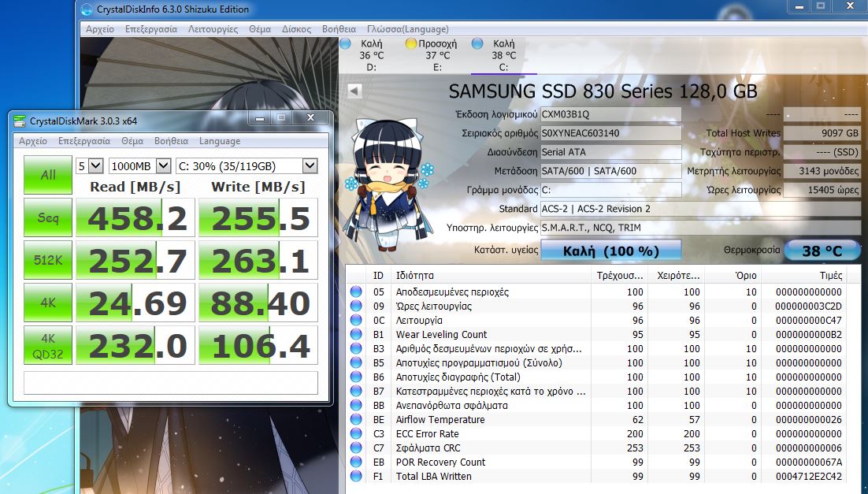868x494 pixels.
Task: Click raw value 0004712E2C42
Action: [x=808, y=476]
